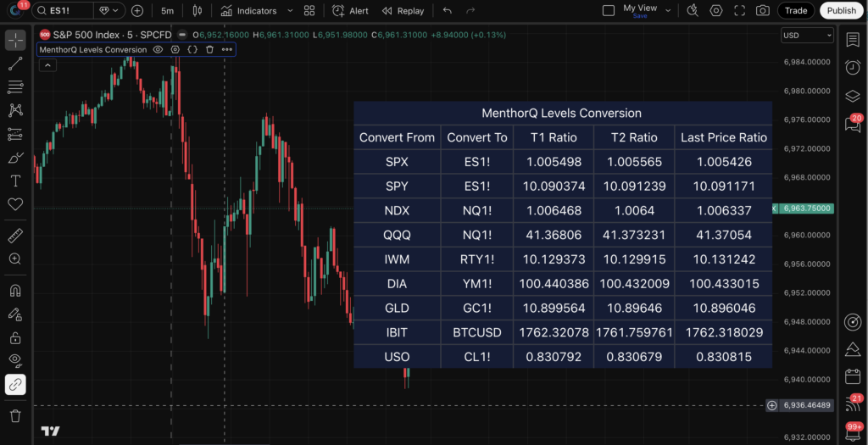Select the ruler measure tool
Screen dimensions: 868x445
tap(15, 236)
